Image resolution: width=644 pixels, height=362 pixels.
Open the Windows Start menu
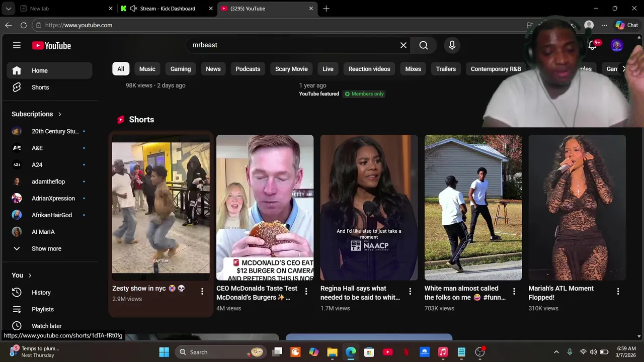coord(164,352)
